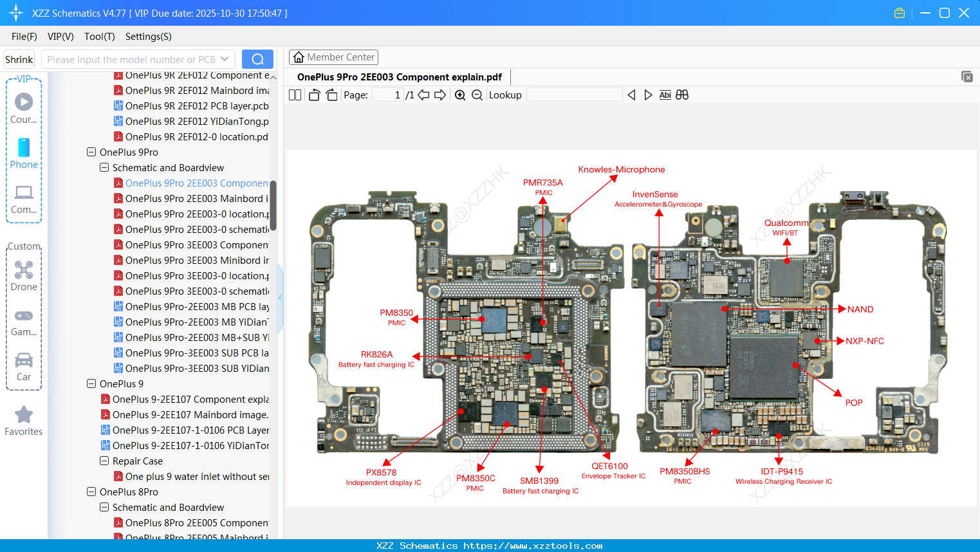Click the Member Center button
The height and width of the screenshot is (552, 980).
coord(333,57)
